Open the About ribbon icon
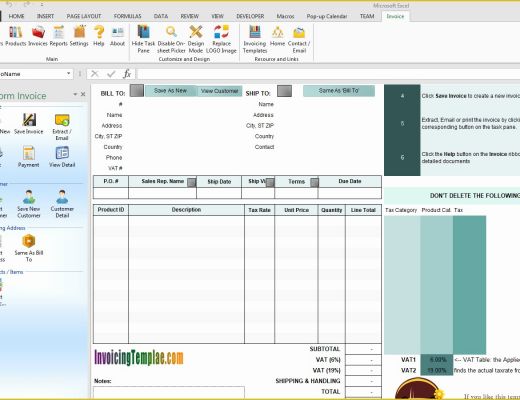This screenshot has width=520, height=400. point(117,36)
